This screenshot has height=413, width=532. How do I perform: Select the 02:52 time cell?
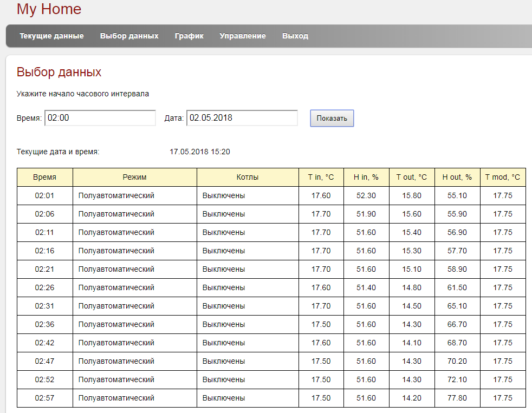coord(44,379)
